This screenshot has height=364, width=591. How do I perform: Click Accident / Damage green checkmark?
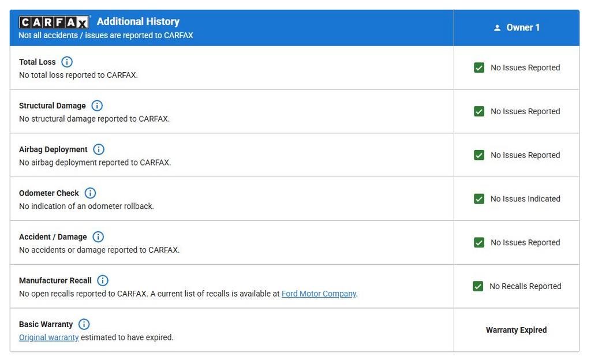click(479, 243)
